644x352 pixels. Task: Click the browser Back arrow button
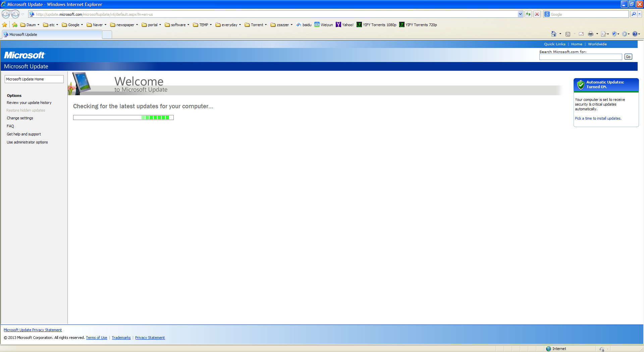click(6, 14)
